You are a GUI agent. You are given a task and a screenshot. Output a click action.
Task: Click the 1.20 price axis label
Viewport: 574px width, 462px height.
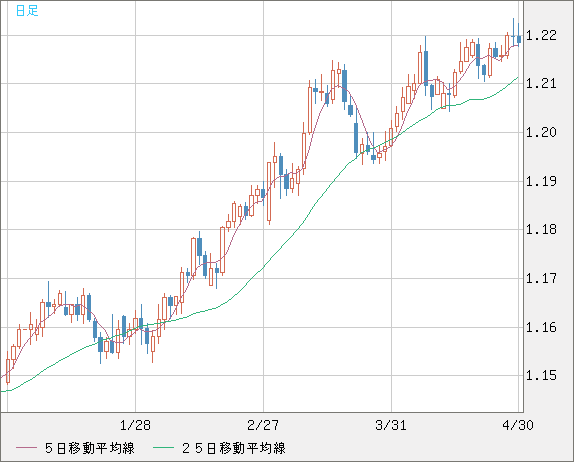tap(541, 132)
